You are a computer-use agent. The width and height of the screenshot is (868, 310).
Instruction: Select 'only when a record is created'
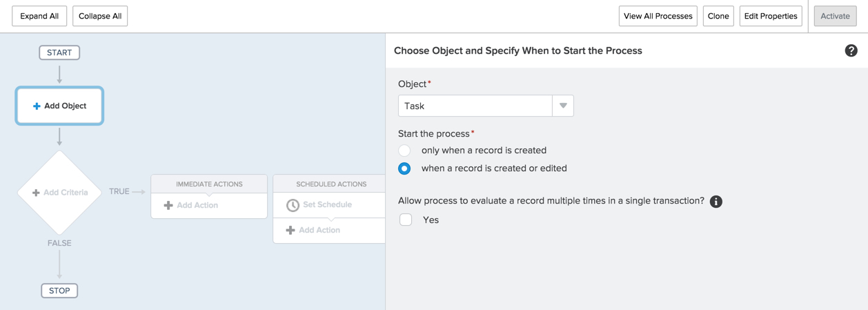[404, 151]
